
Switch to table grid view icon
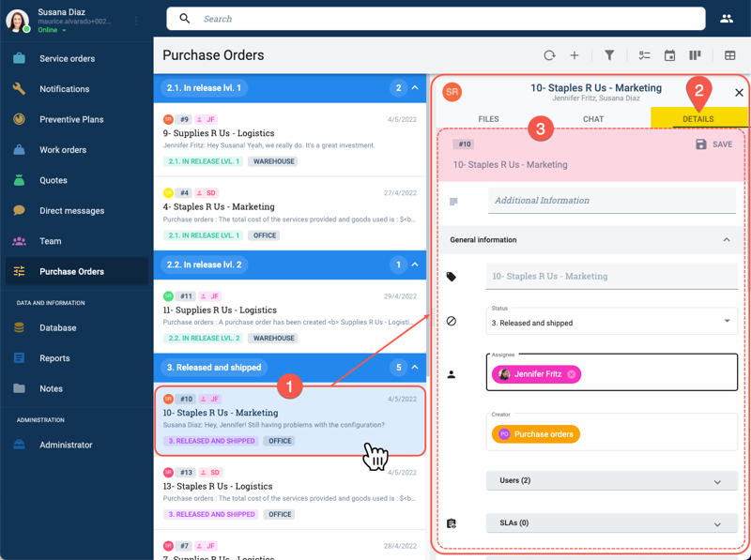tap(730, 55)
